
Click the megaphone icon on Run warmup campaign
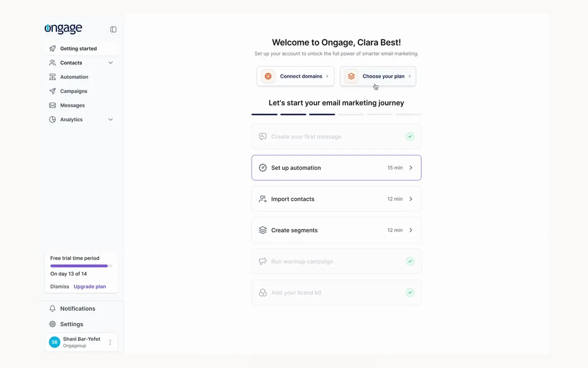point(263,262)
